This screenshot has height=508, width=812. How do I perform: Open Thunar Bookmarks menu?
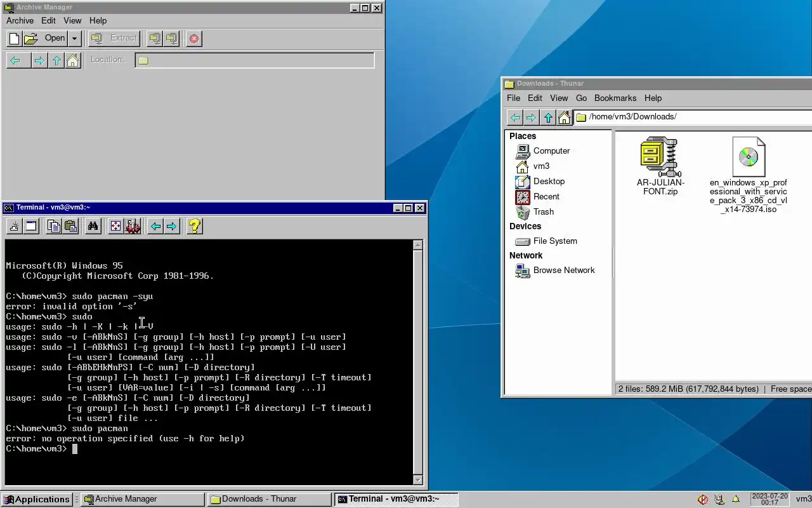pos(615,98)
